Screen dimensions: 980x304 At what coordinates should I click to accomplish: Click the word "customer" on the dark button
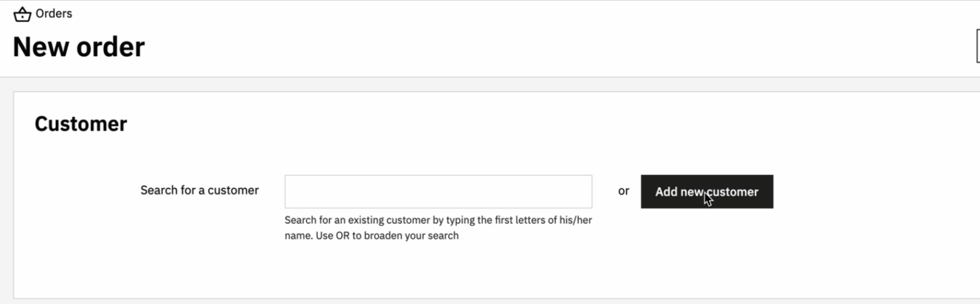pos(733,192)
